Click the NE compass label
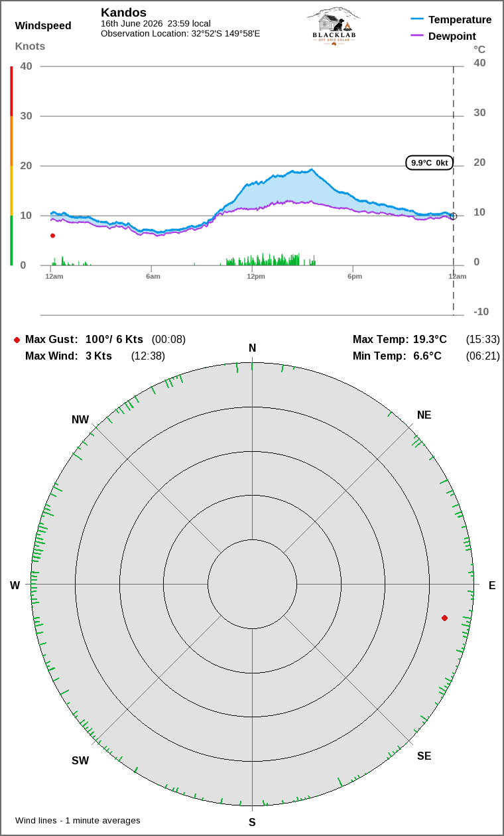The image size is (504, 836). click(424, 415)
